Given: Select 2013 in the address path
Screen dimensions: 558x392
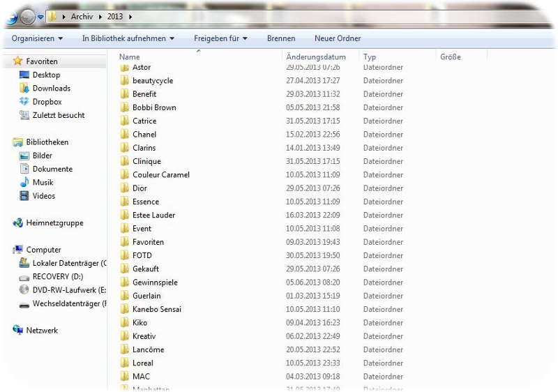Looking at the screenshot, I should (115, 17).
